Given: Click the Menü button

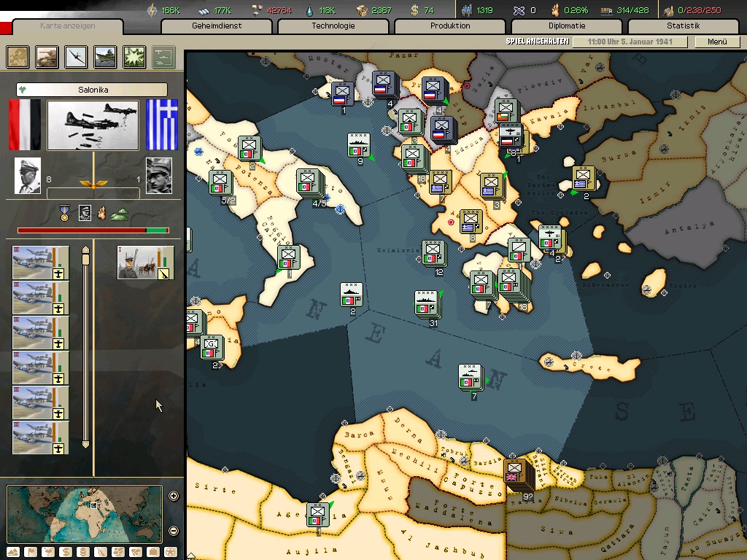Looking at the screenshot, I should pos(717,42).
